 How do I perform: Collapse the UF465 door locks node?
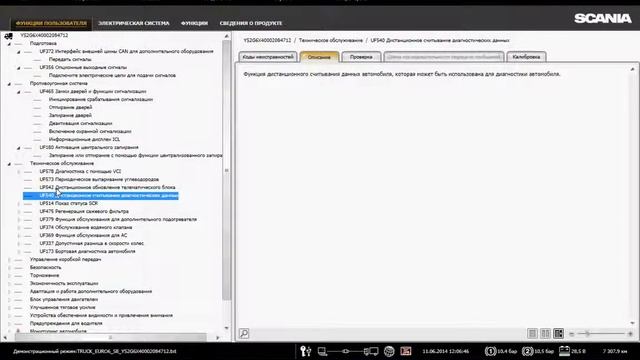[18, 92]
